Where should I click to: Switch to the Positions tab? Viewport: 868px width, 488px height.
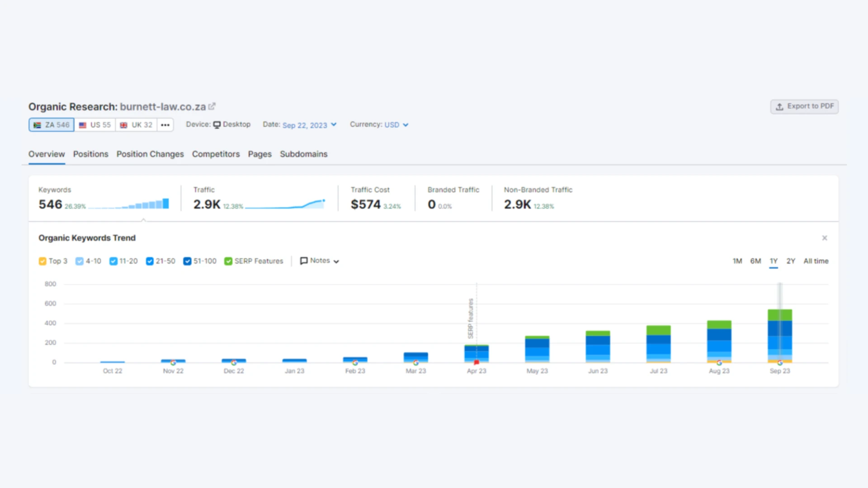coord(91,154)
